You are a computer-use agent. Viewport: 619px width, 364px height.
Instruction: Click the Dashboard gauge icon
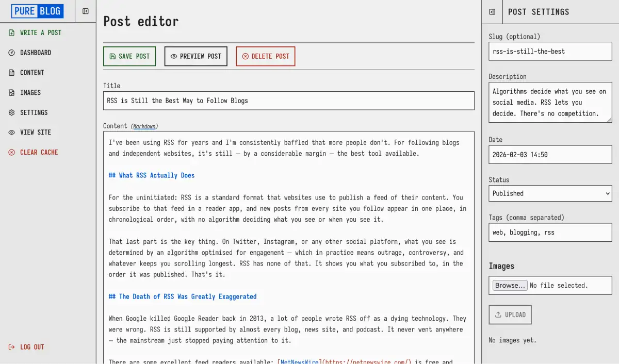(11, 53)
